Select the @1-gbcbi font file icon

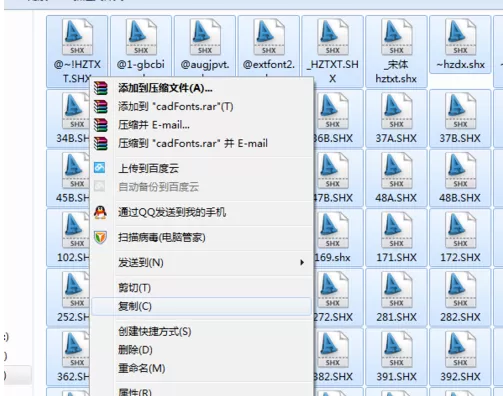(x=141, y=37)
